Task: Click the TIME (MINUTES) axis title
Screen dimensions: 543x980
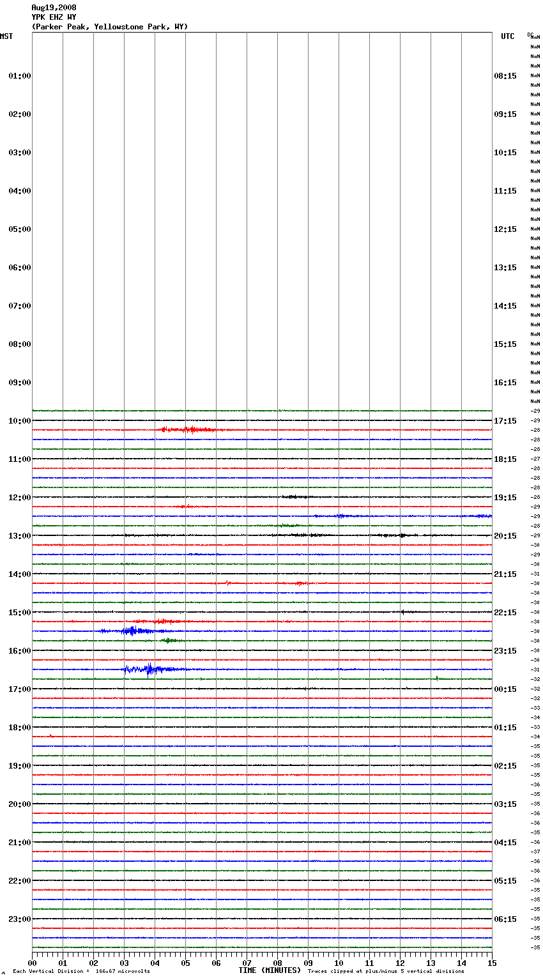Action: click(270, 970)
